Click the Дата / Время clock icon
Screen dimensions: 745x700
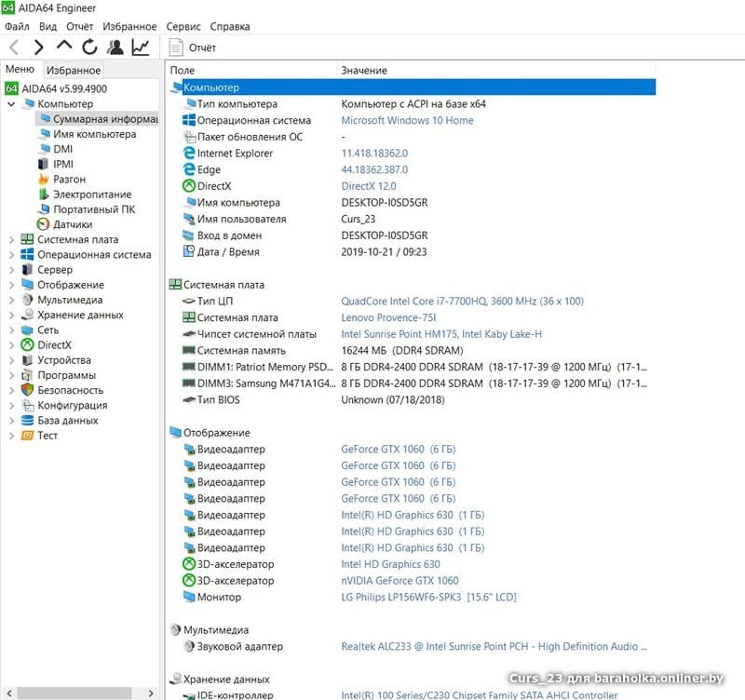click(189, 251)
